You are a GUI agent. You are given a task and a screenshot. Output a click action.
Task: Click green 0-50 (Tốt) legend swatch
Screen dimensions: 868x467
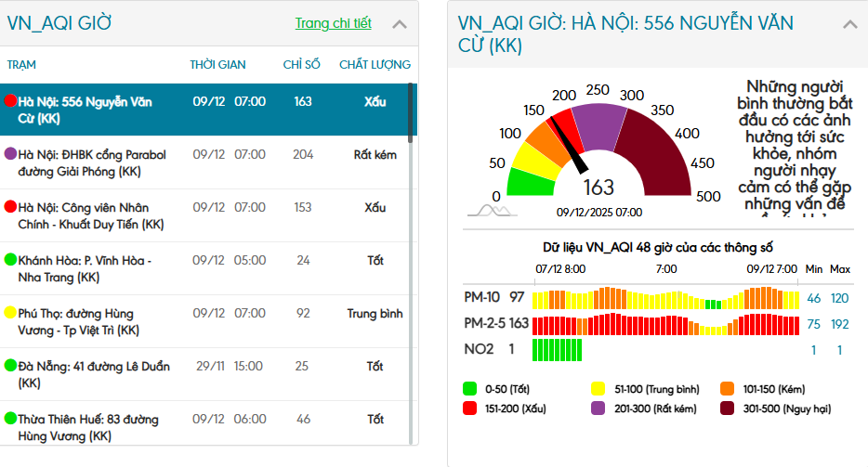(x=470, y=389)
